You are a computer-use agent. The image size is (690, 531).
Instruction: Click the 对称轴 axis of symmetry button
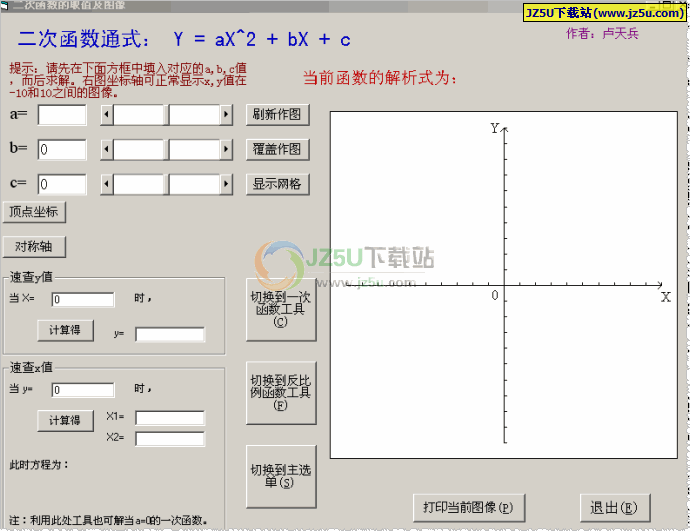tap(34, 246)
